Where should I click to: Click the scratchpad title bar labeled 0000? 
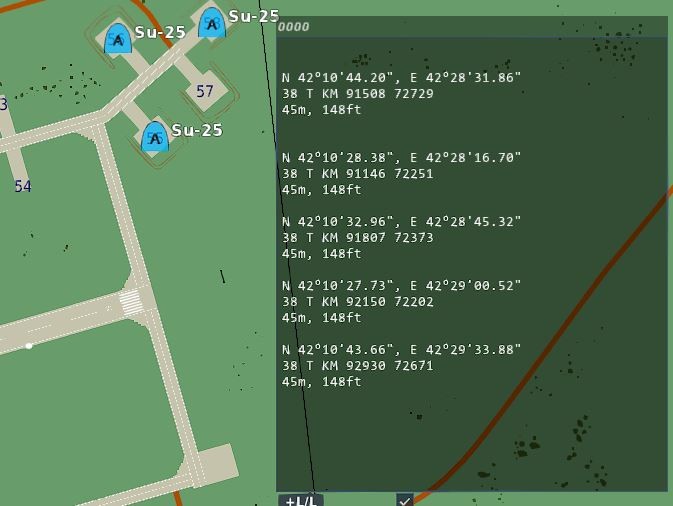472,27
